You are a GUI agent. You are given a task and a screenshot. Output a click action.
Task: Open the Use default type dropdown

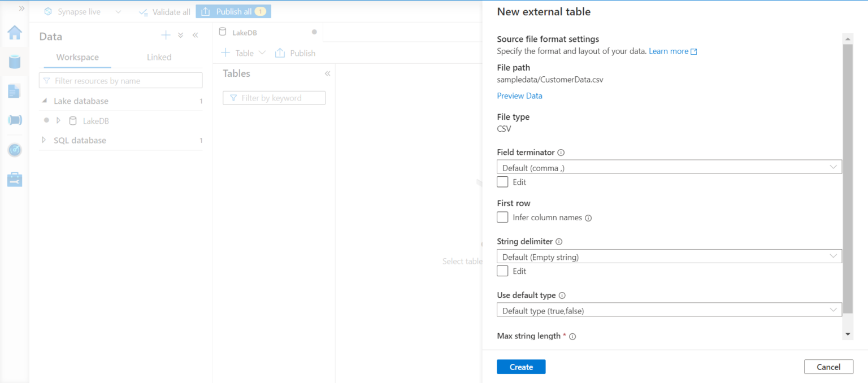pos(669,310)
